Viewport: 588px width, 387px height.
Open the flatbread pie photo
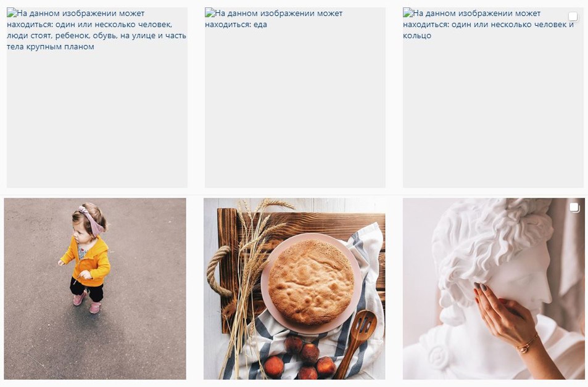pos(294,288)
